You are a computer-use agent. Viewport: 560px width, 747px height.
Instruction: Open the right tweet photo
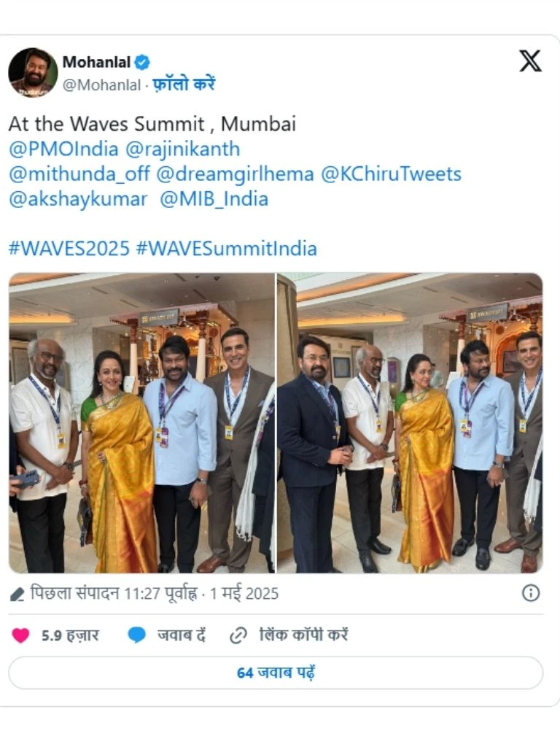[x=410, y=422]
